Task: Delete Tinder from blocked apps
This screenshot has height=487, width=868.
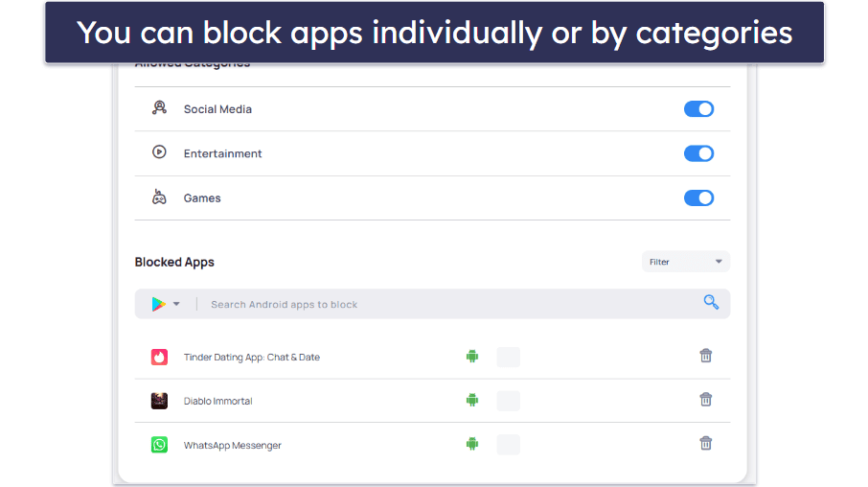Action: pyautogui.click(x=706, y=356)
